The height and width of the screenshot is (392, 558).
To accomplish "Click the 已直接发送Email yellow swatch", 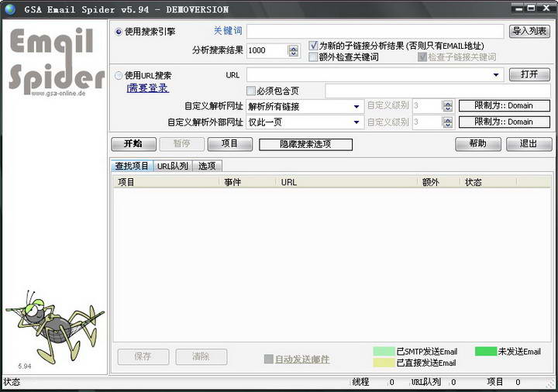I will click(384, 363).
